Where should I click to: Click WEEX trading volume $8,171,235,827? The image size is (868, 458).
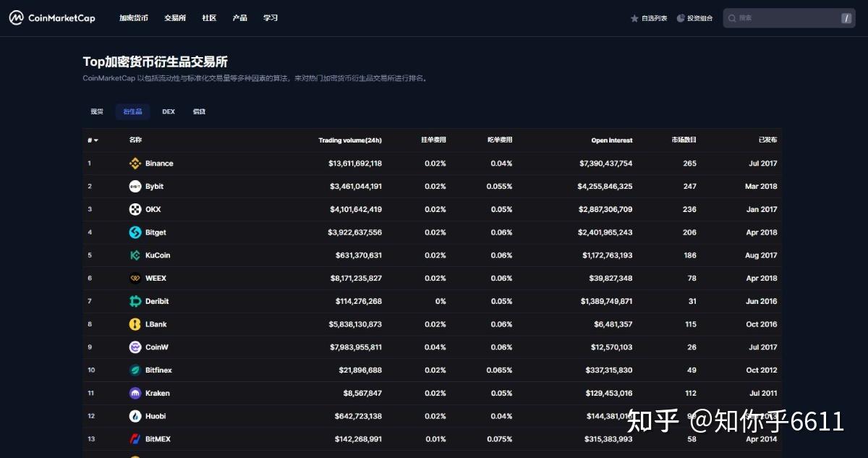click(x=356, y=279)
